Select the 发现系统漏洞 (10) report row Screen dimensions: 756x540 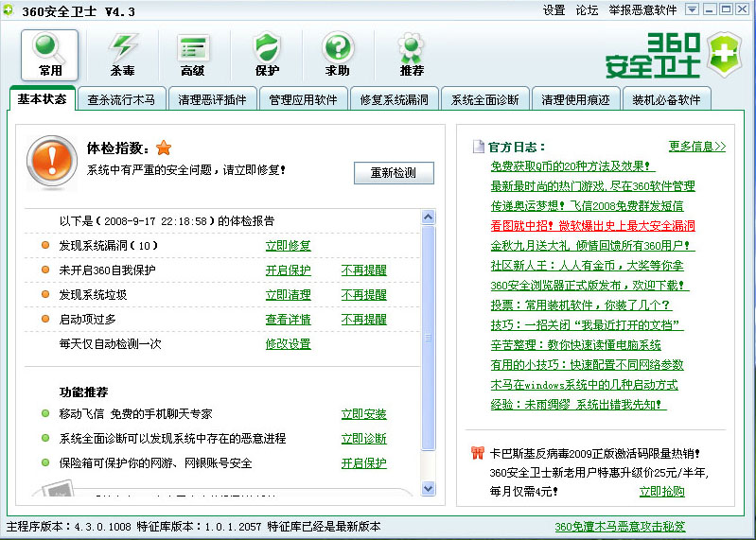222,246
